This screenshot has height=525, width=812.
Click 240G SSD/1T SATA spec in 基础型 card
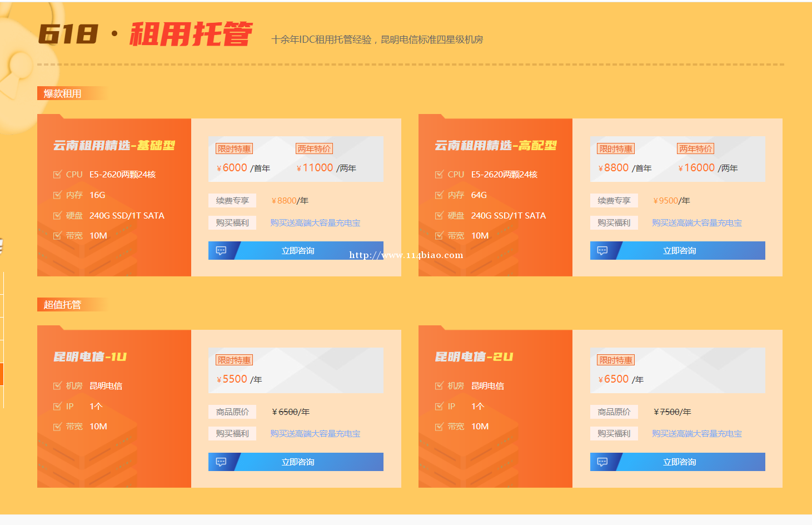pyautogui.click(x=127, y=216)
